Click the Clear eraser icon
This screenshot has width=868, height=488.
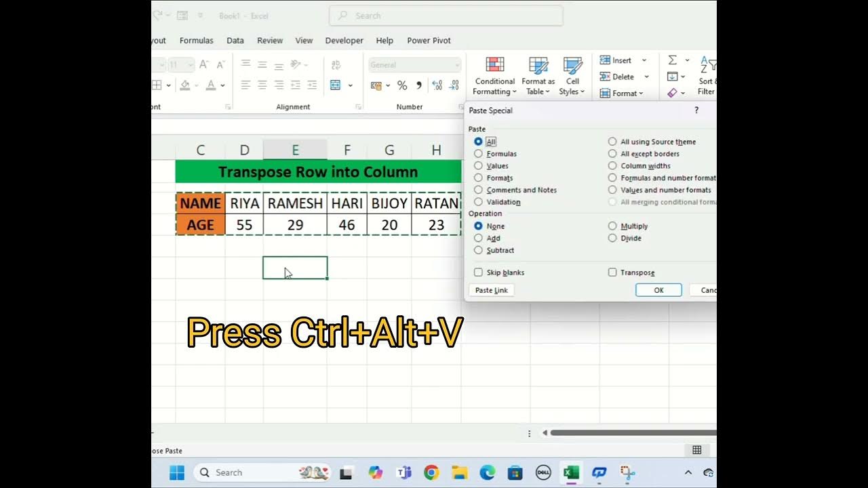coord(673,93)
